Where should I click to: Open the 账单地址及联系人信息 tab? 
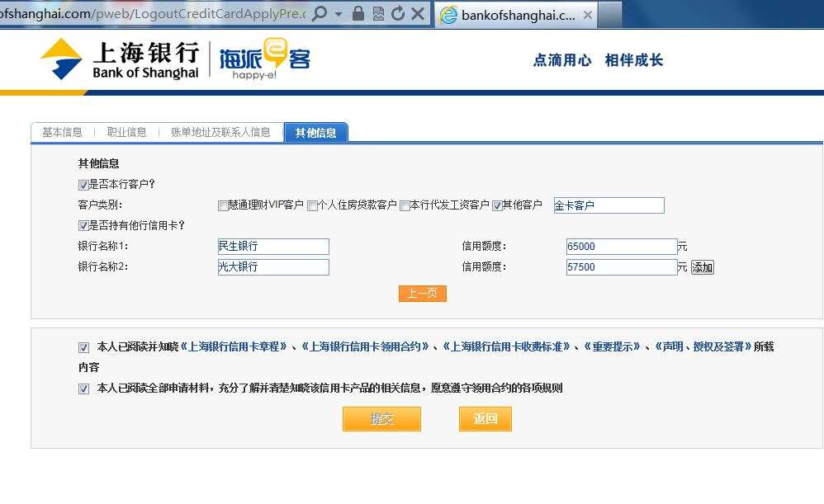click(x=220, y=132)
